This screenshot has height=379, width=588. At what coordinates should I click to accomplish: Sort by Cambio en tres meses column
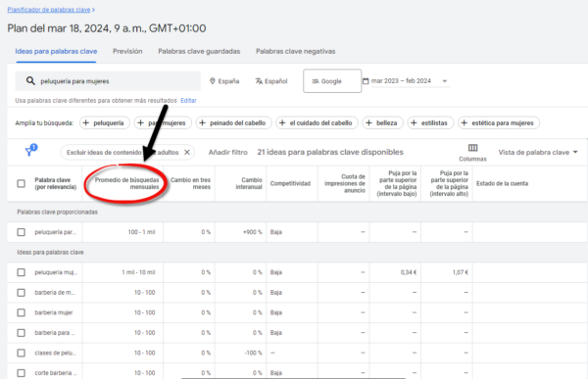coord(190,184)
